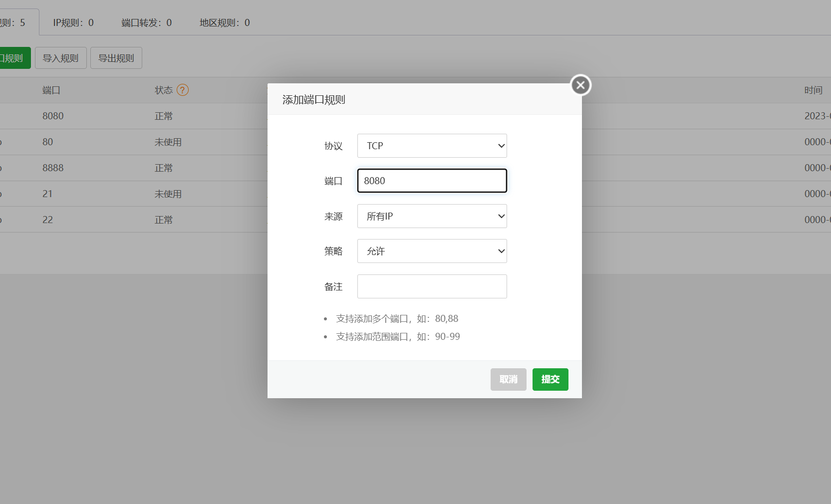Click port 8080 table cell
This screenshot has height=504, width=831.
53,116
